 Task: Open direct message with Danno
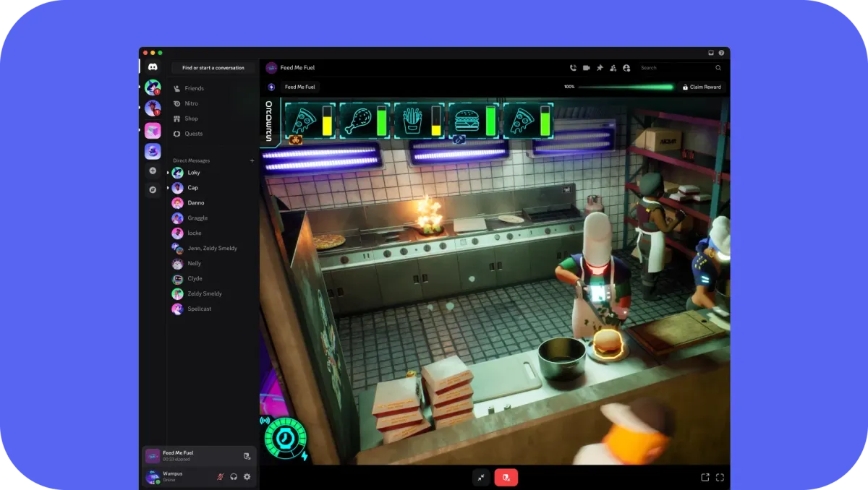click(213, 203)
